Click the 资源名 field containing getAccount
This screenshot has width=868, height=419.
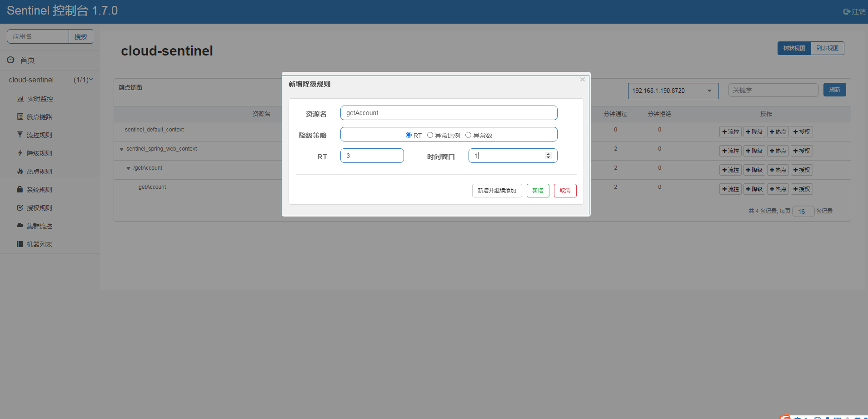pos(449,113)
